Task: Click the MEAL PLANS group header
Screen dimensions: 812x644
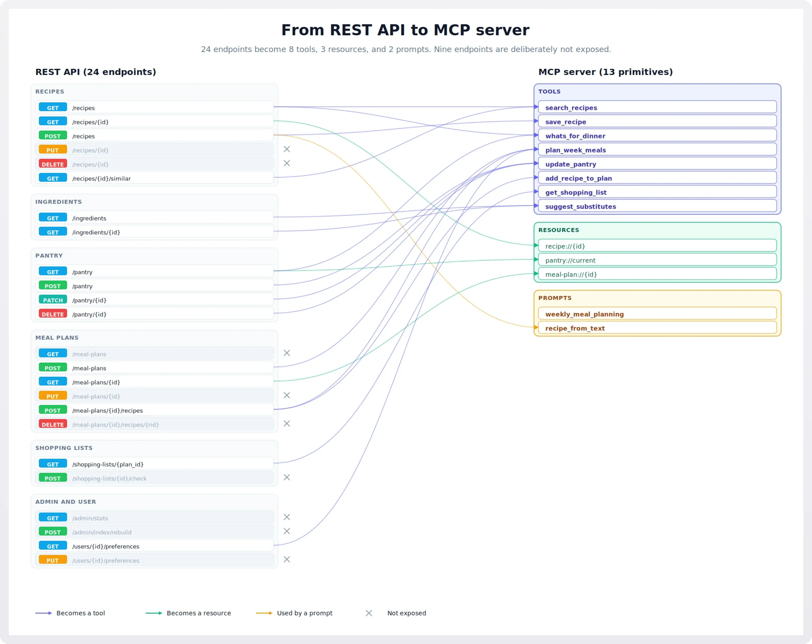Action: click(x=57, y=338)
